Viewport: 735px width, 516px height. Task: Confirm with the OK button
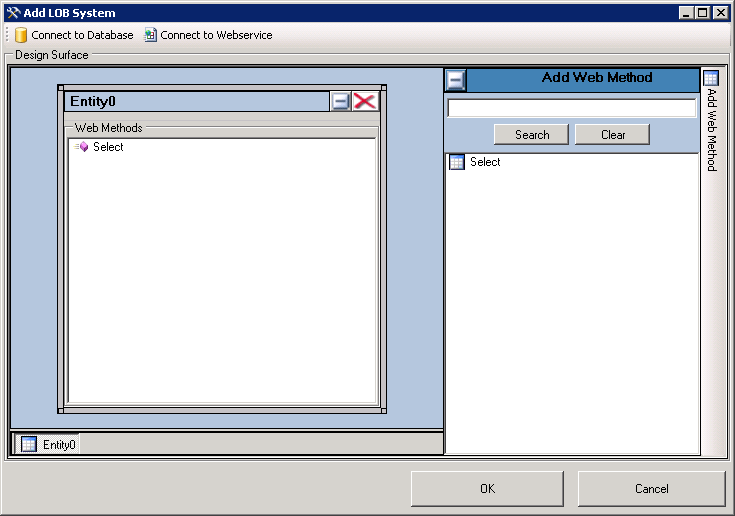click(487, 489)
